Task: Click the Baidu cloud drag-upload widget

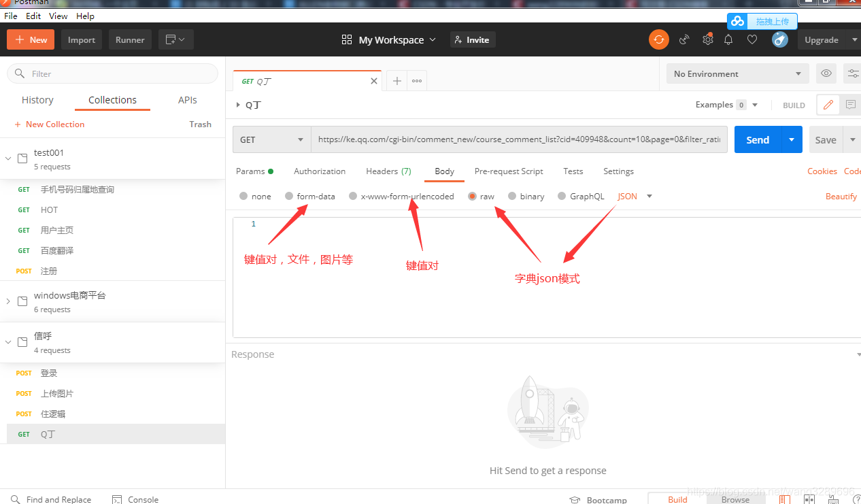Action: 762,21
